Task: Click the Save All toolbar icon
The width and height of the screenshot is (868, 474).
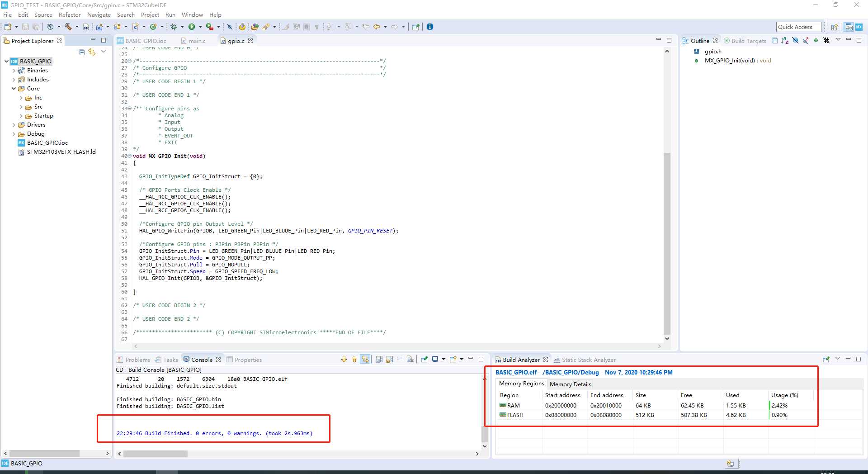Action: (36, 27)
